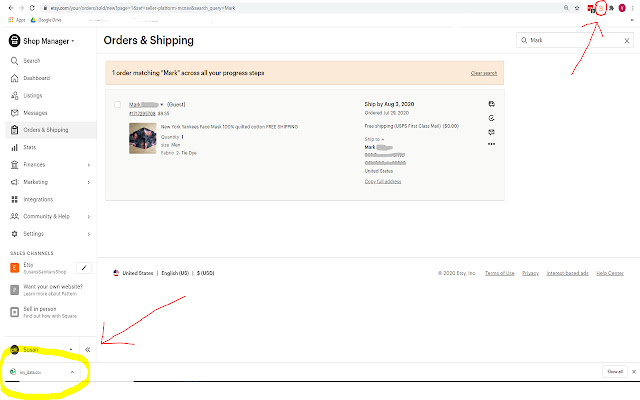Click the Clear search link
Screen dimensions: 640x400
click(x=483, y=73)
